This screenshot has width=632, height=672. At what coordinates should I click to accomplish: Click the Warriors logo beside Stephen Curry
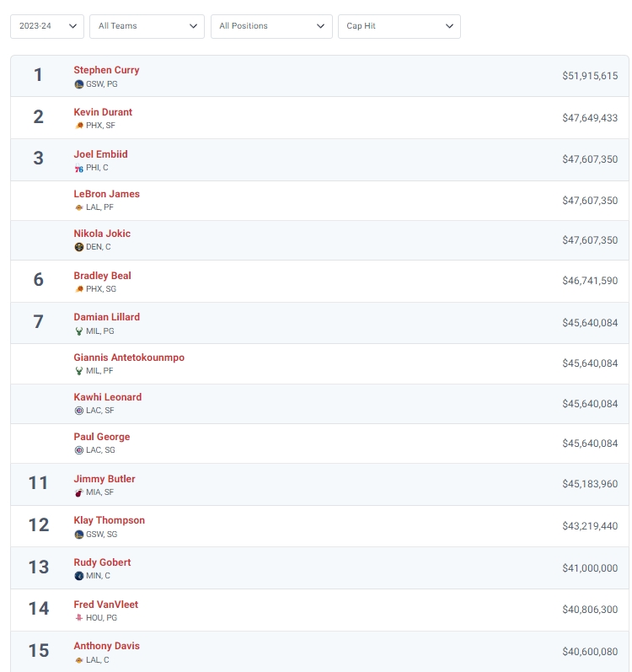(78, 84)
